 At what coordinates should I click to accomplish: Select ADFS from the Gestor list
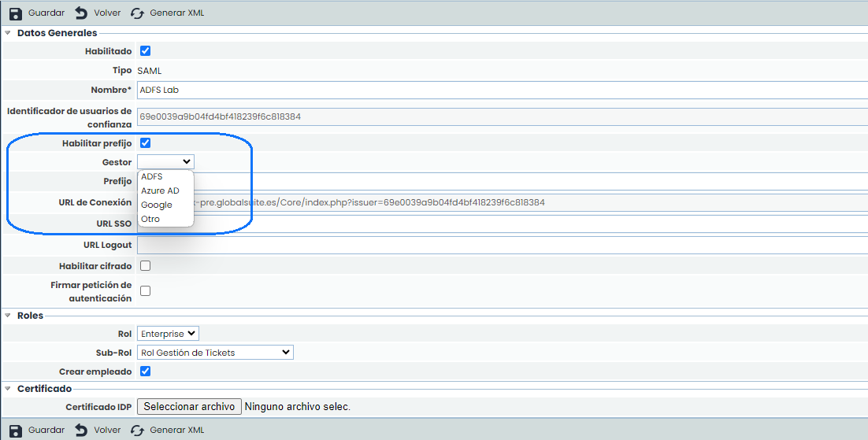(x=152, y=177)
